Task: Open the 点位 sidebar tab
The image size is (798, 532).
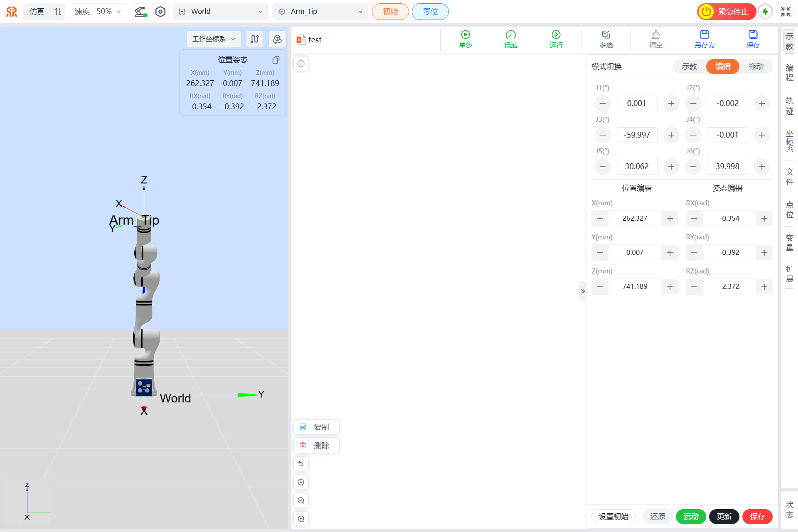Action: pyautogui.click(x=789, y=210)
